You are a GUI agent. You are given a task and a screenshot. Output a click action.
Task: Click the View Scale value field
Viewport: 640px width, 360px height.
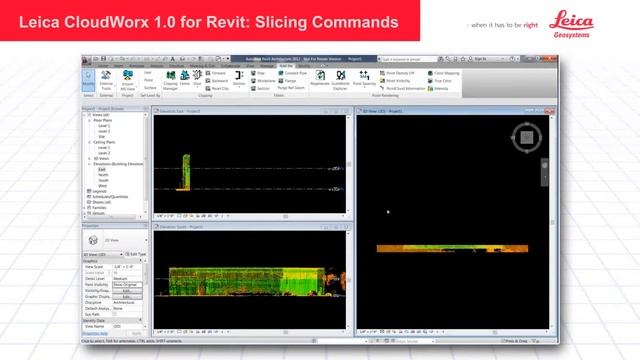tap(127, 267)
